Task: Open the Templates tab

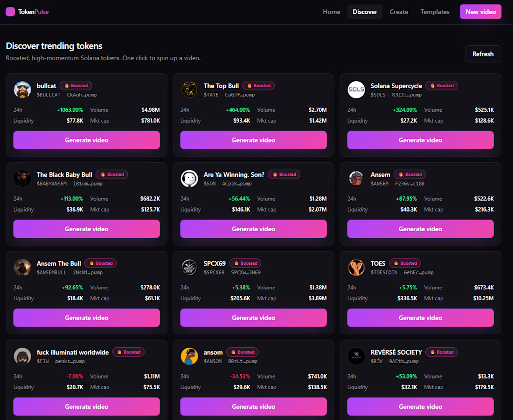Action: pyautogui.click(x=435, y=12)
